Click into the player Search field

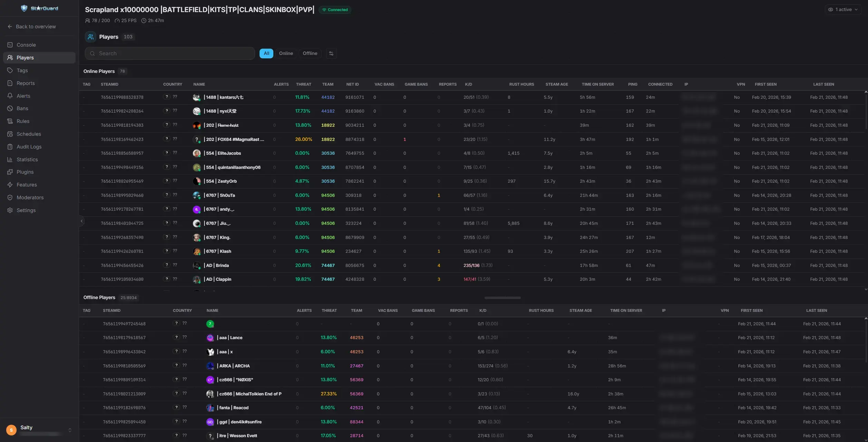[170, 54]
